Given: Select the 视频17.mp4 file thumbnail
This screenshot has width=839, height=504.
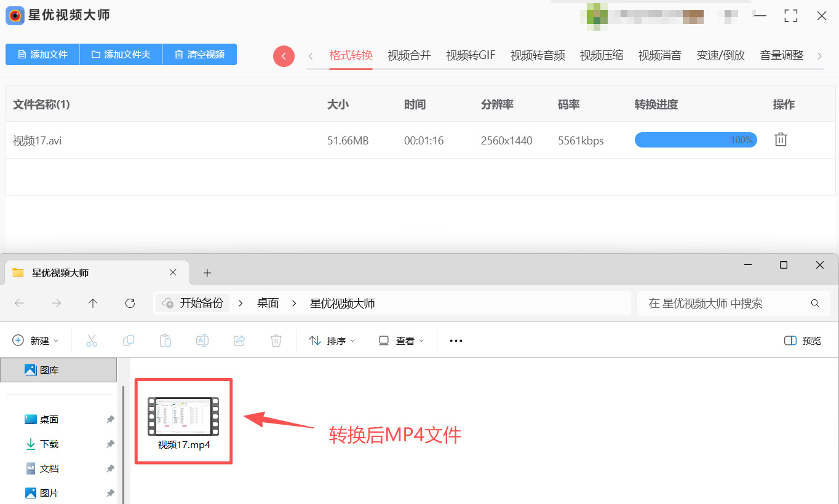Looking at the screenshot, I should pyautogui.click(x=183, y=417).
